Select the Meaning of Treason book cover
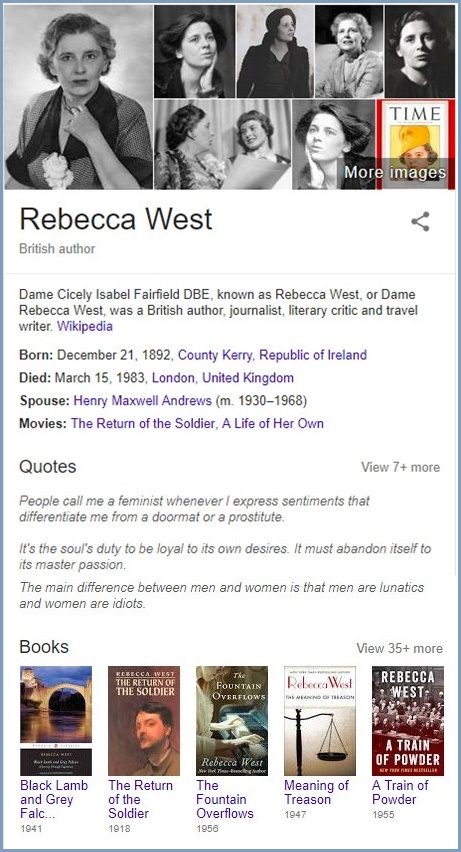The width and height of the screenshot is (461, 852). pyautogui.click(x=320, y=721)
